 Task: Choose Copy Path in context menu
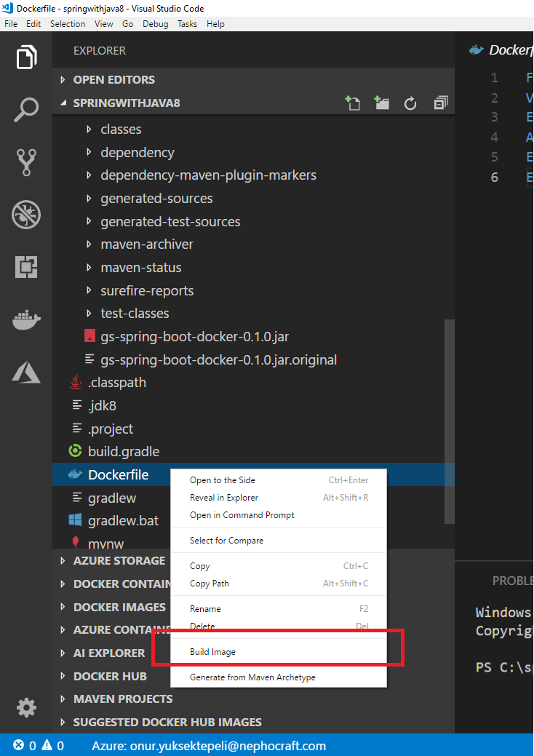pyautogui.click(x=279, y=584)
